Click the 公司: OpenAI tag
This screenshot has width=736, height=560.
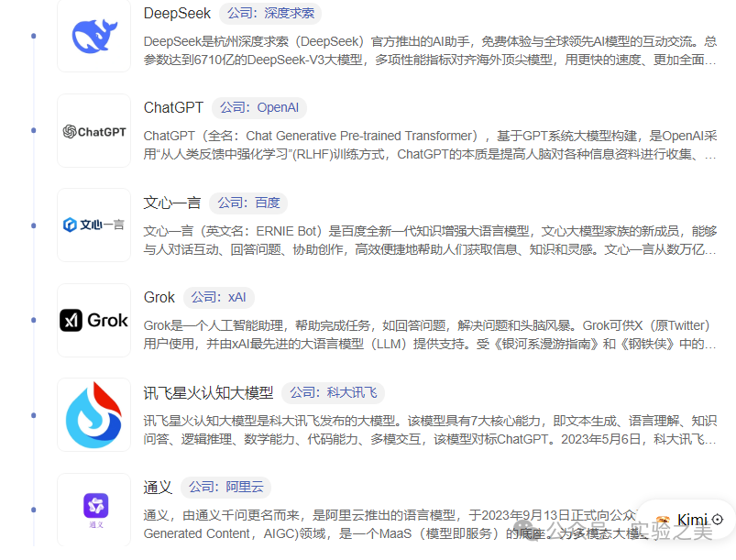pyautogui.click(x=259, y=107)
